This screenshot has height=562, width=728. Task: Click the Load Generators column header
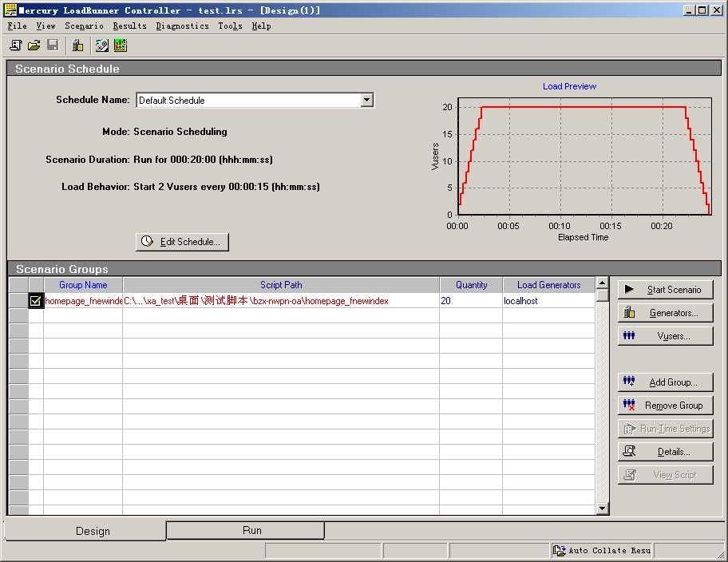click(x=548, y=285)
